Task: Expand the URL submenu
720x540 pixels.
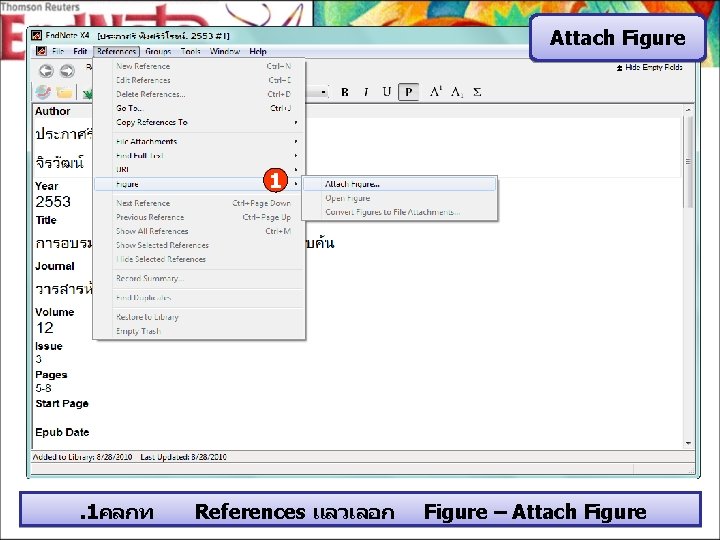Action: [x=199, y=170]
